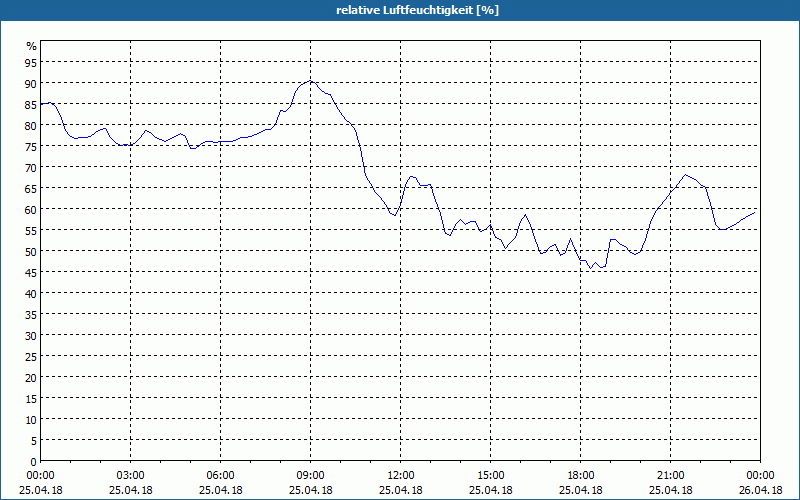Image resolution: width=800 pixels, height=500 pixels.
Task: Click the curve start point at 00:00
Action: coord(41,104)
